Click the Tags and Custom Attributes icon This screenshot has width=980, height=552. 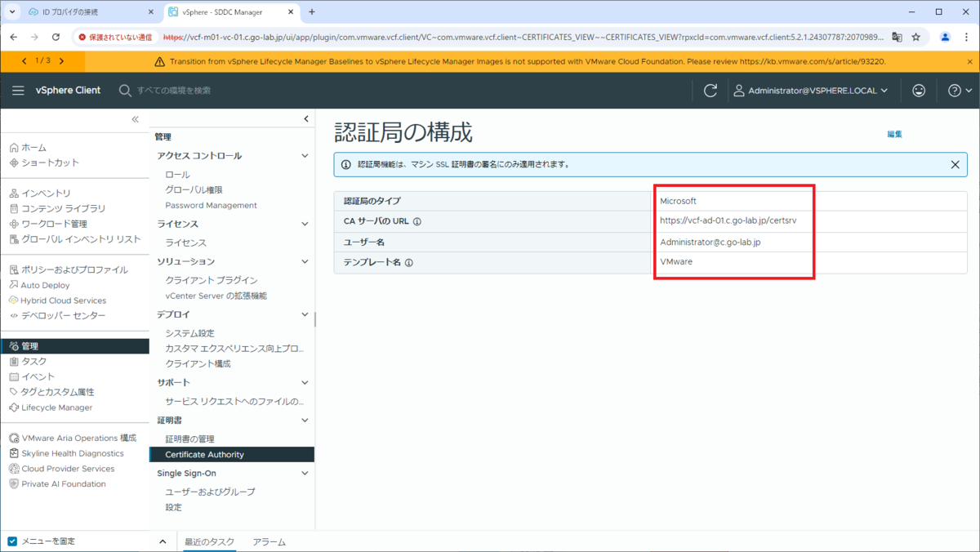pyautogui.click(x=14, y=392)
